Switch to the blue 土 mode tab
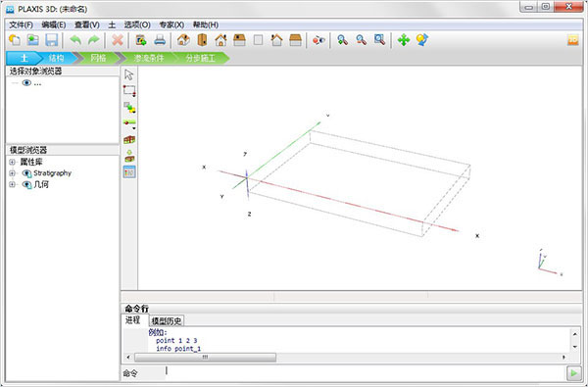The width and height of the screenshot is (588, 387). click(x=24, y=58)
